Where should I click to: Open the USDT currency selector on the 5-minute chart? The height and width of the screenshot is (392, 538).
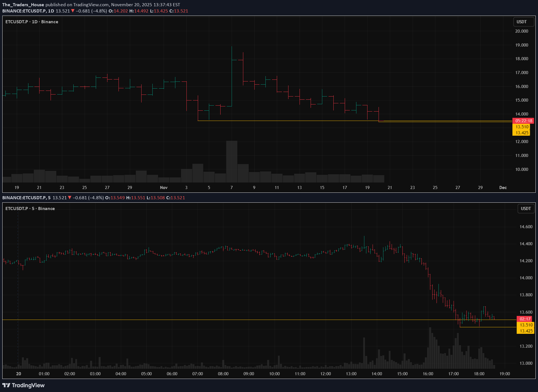point(525,209)
